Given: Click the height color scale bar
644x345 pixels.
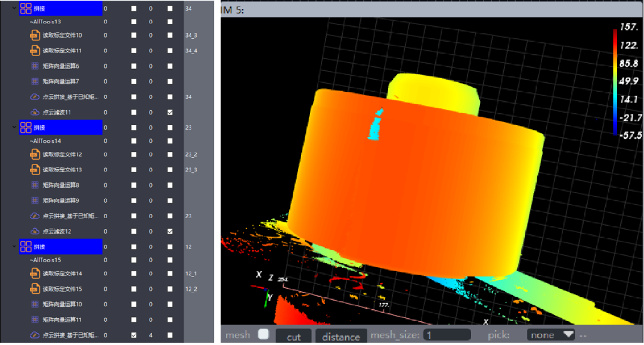Looking at the screenshot, I should pos(615,82).
